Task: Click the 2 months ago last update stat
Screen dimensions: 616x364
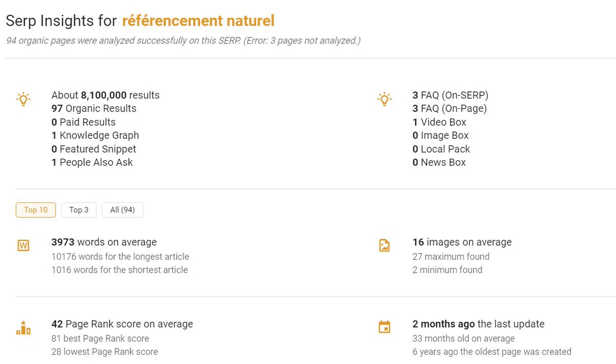Action: [478, 324]
